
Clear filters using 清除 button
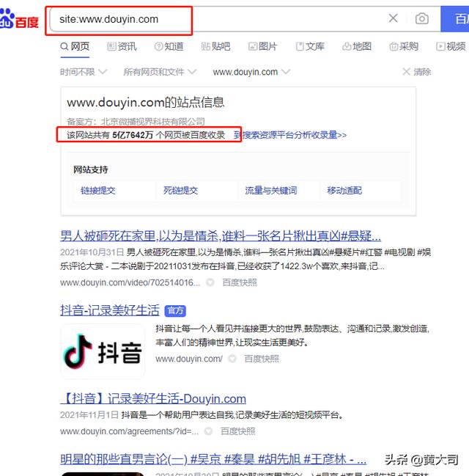416,72
